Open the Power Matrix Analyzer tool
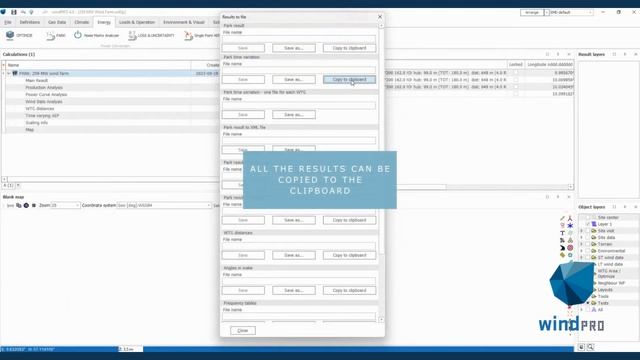The width and height of the screenshot is (640, 360). 96,36
